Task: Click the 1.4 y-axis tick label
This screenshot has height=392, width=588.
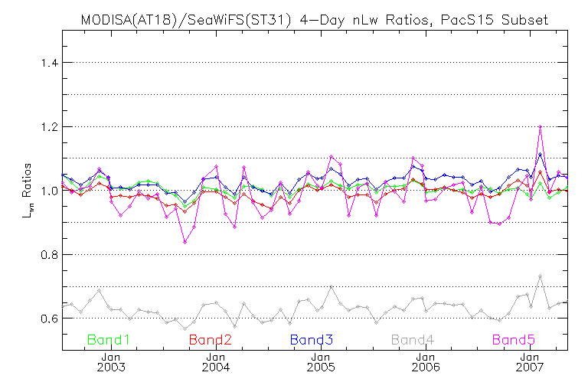Action: click(50, 63)
